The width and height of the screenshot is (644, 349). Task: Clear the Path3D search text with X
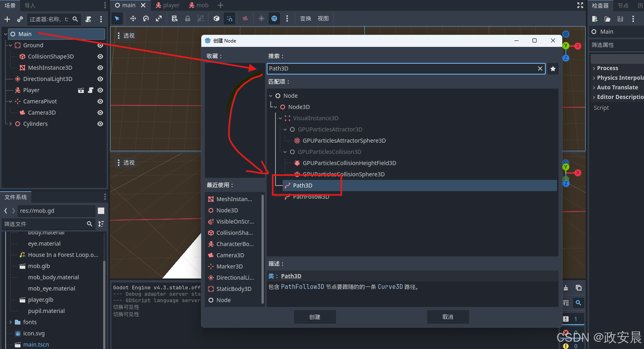pos(540,69)
